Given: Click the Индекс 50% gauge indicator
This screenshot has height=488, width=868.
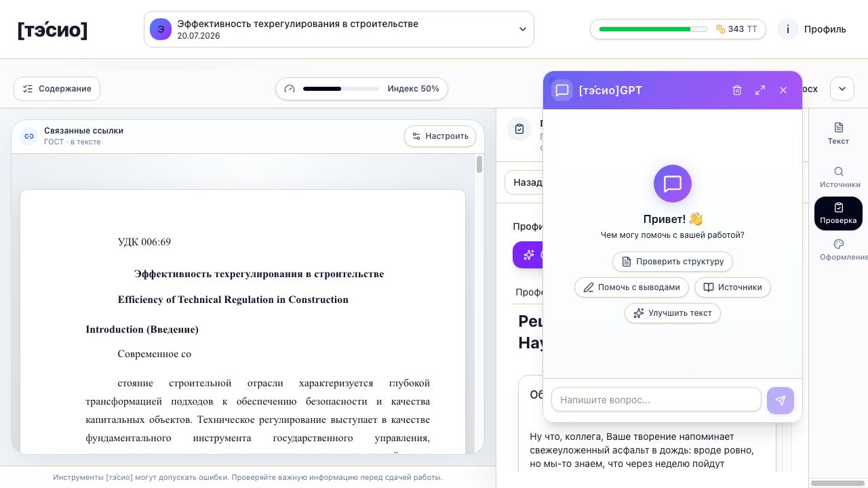Looking at the screenshot, I should (361, 89).
